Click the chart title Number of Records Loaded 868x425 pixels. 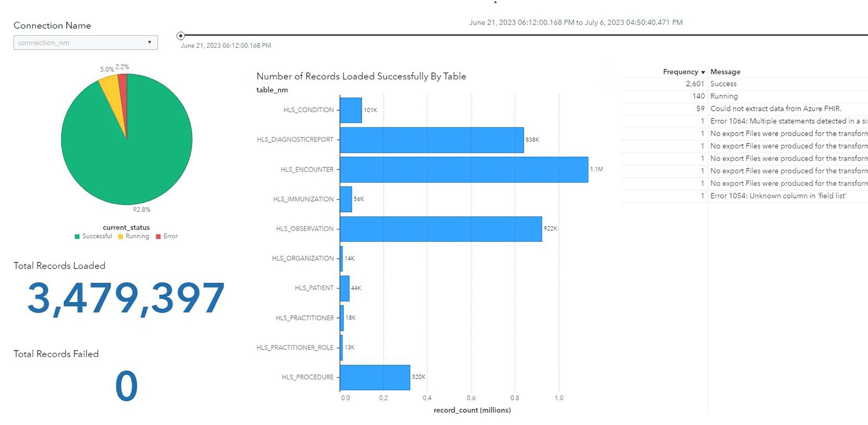(x=361, y=77)
